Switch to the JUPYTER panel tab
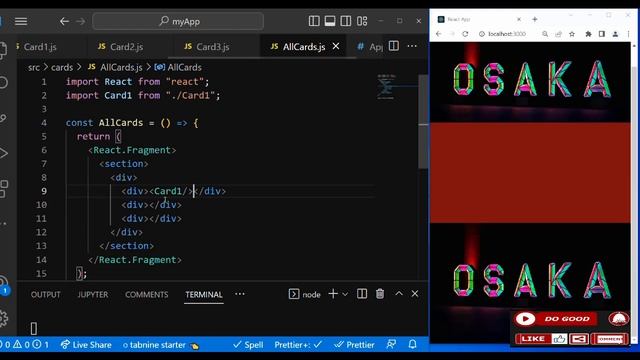This screenshot has height=360, width=640. tap(93, 295)
